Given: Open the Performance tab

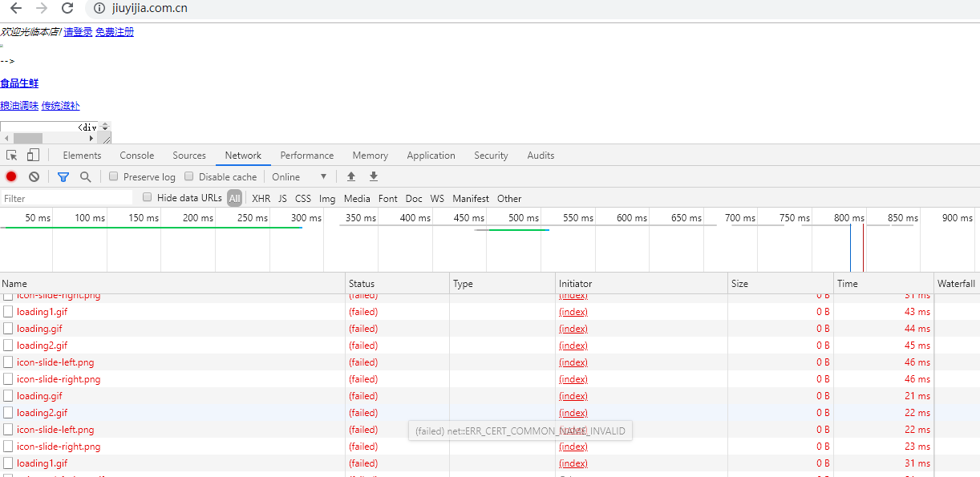Looking at the screenshot, I should coord(307,156).
